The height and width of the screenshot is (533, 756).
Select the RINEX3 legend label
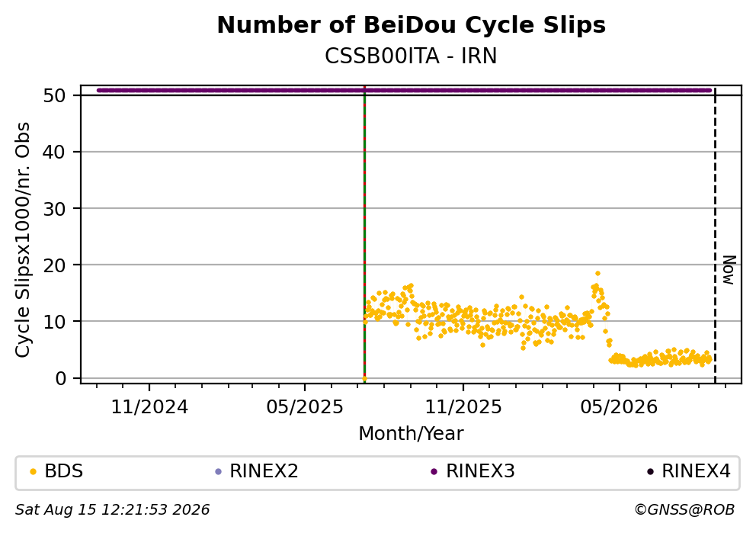pos(480,471)
